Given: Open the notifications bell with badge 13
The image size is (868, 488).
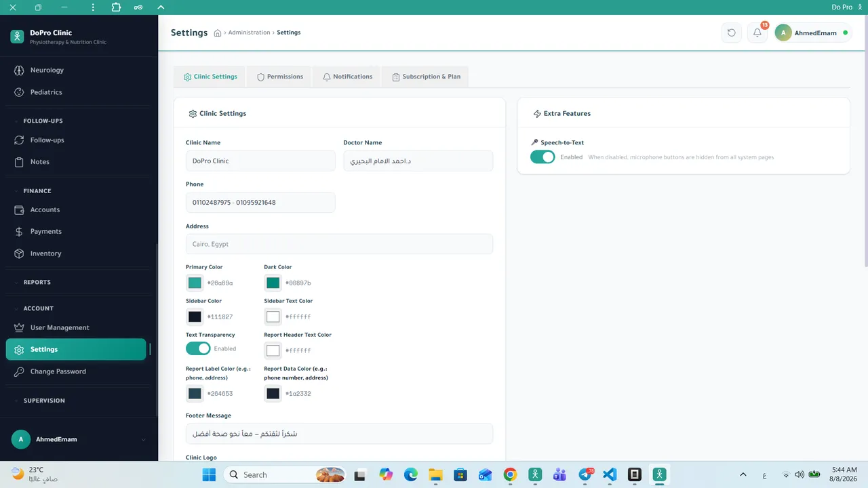Looking at the screenshot, I should [757, 33].
